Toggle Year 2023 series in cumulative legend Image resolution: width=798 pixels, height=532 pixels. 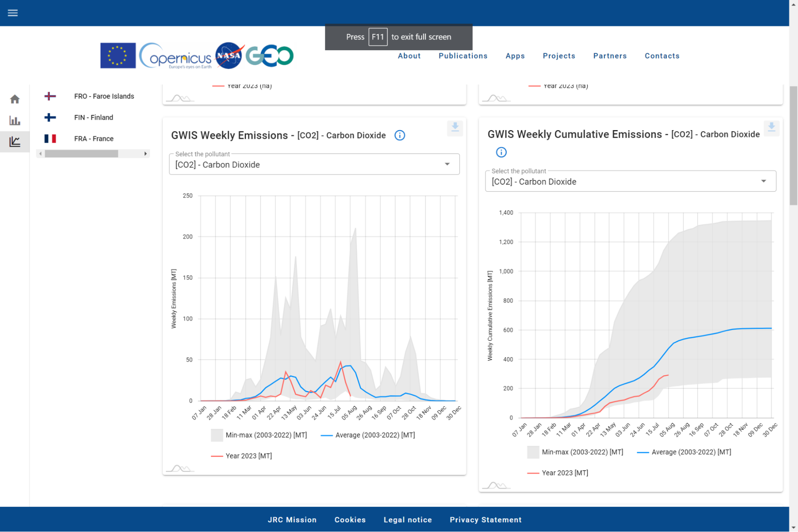[x=558, y=473]
